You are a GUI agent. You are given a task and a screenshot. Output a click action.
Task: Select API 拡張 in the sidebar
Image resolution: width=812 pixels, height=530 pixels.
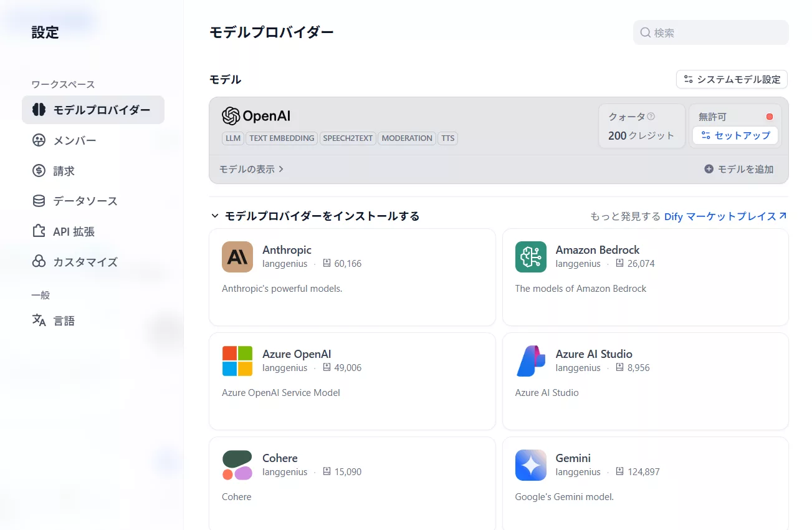point(74,231)
